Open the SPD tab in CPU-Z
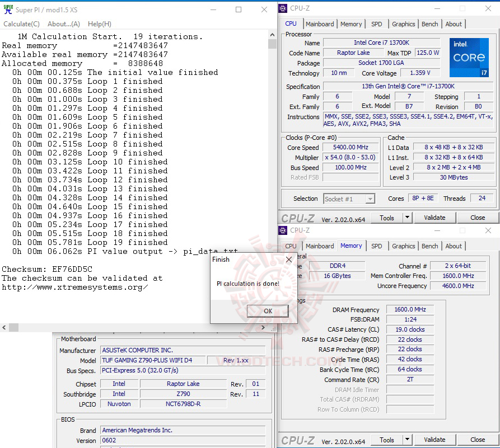500x448 pixels. (x=377, y=23)
